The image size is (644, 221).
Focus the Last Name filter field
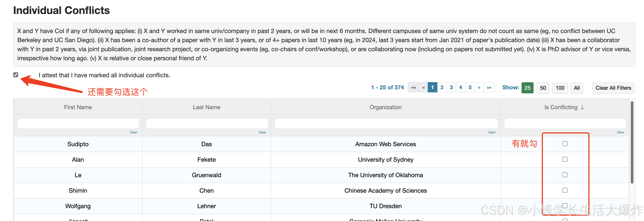(207, 123)
